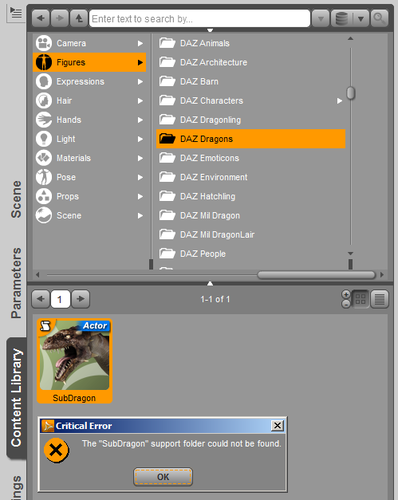Click the folder list vertical scrollbar handle

(351, 93)
